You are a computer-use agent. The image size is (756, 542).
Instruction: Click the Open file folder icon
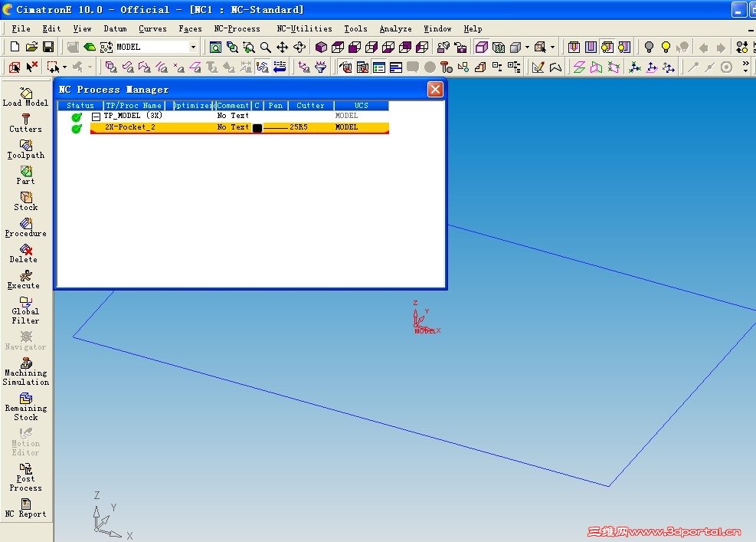(x=31, y=47)
